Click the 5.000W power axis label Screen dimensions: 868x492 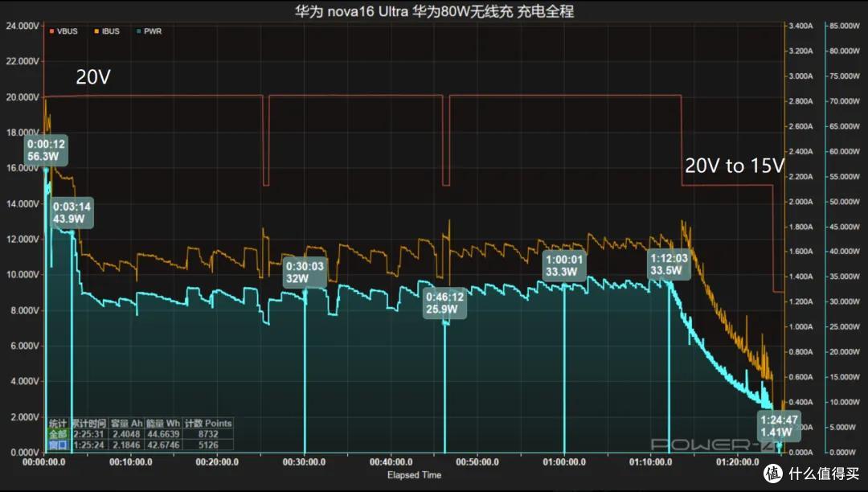[x=844, y=427]
